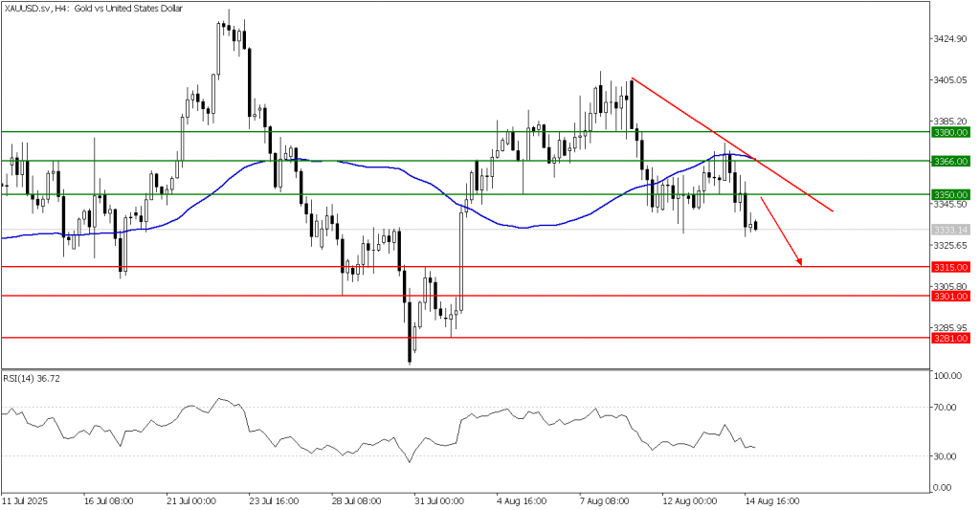Click the RSI 100.00 scale value

pos(947,376)
